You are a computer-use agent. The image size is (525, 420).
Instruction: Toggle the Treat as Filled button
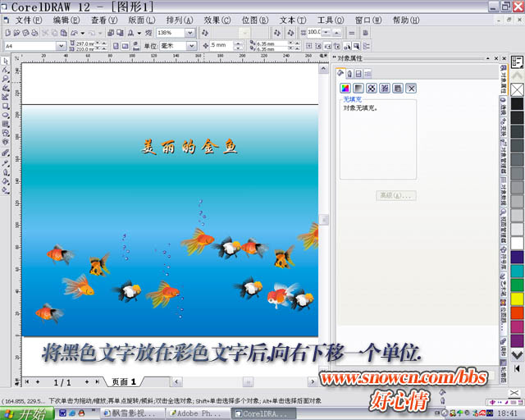[357, 46]
